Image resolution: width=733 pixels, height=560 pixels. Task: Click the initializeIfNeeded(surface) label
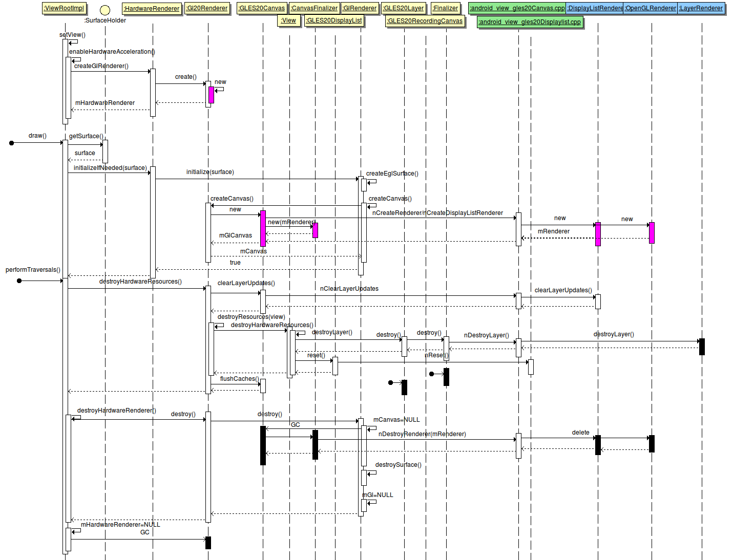tap(110, 168)
